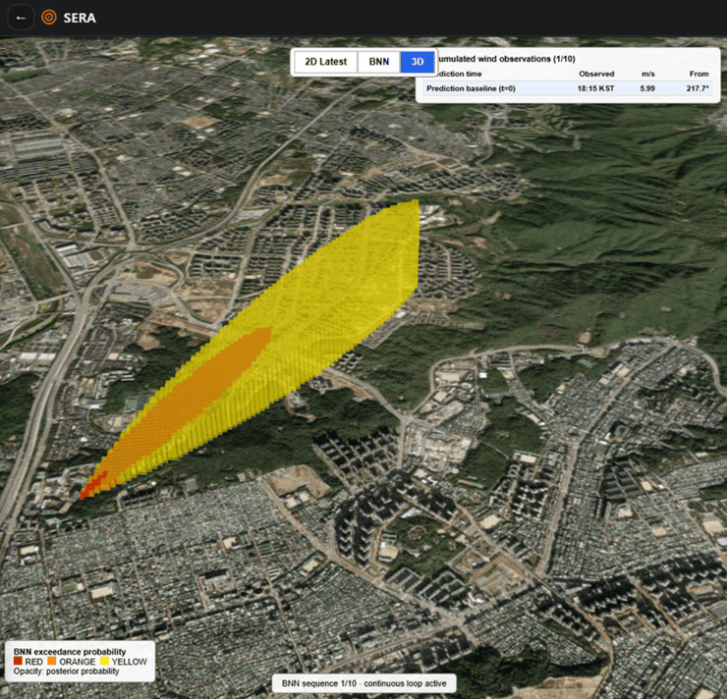Click the back arrow button
The width and height of the screenshot is (728, 700).
[x=21, y=18]
